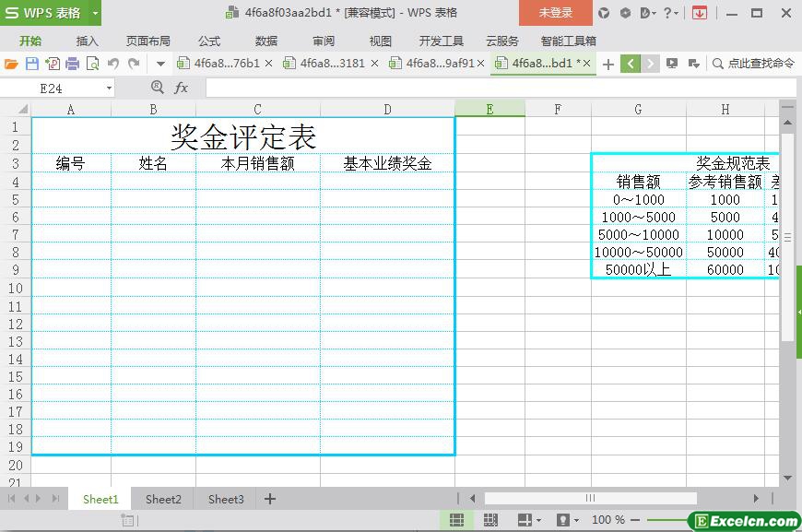This screenshot has height=532, width=802.
Task: Click the 100 % zoom level
Action: point(608,520)
